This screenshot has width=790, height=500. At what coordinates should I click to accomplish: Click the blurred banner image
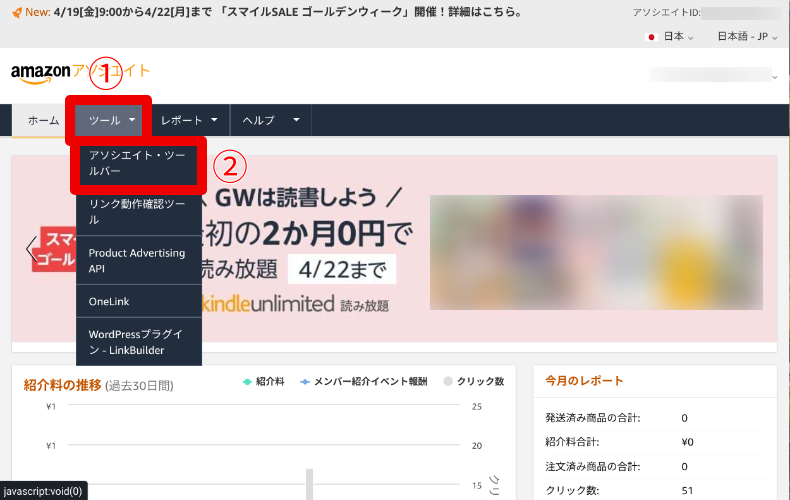[596, 252]
